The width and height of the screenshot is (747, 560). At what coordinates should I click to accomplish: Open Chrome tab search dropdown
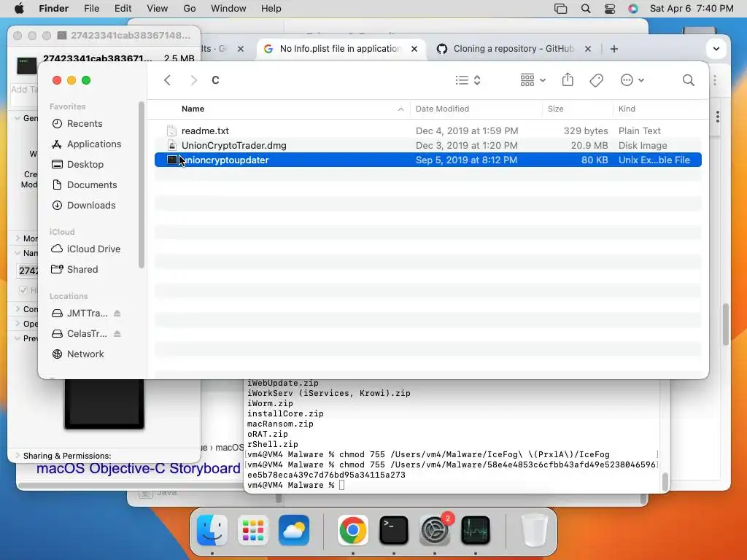716,49
